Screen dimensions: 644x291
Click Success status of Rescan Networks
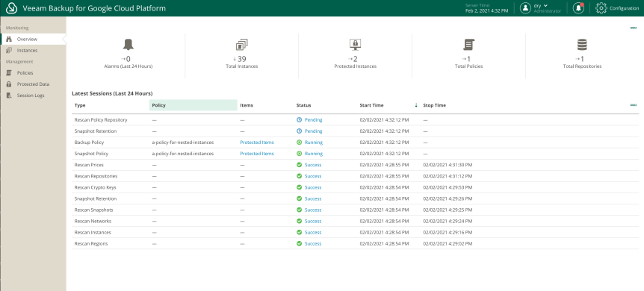(313, 221)
